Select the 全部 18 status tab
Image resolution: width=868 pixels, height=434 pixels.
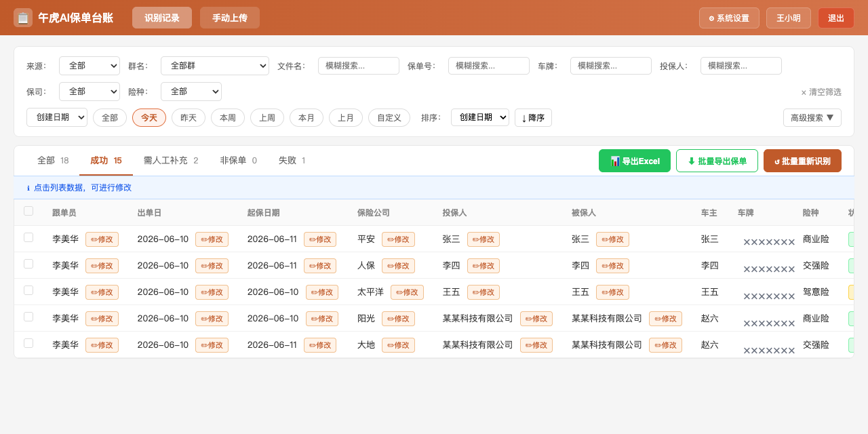53,161
